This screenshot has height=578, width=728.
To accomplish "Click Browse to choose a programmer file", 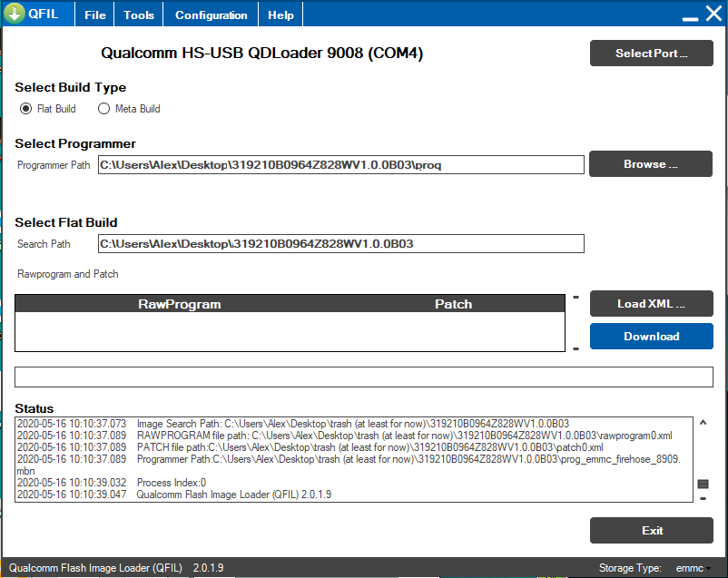I will click(651, 164).
